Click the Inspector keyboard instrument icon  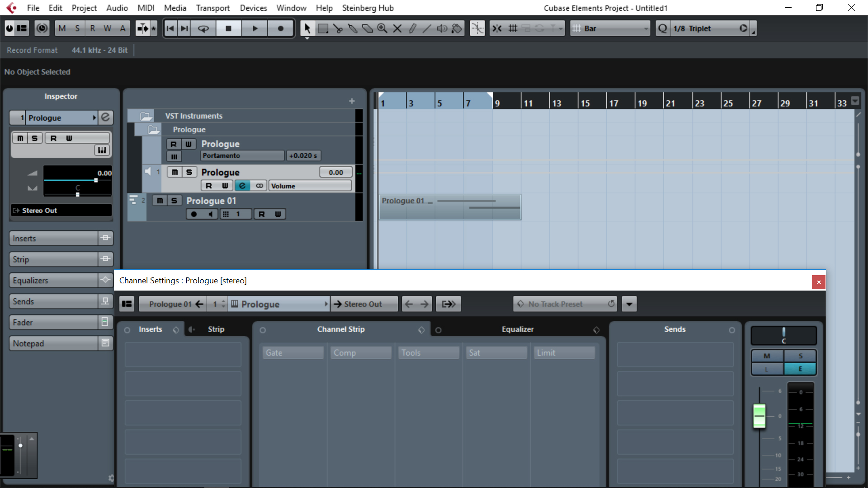click(102, 150)
